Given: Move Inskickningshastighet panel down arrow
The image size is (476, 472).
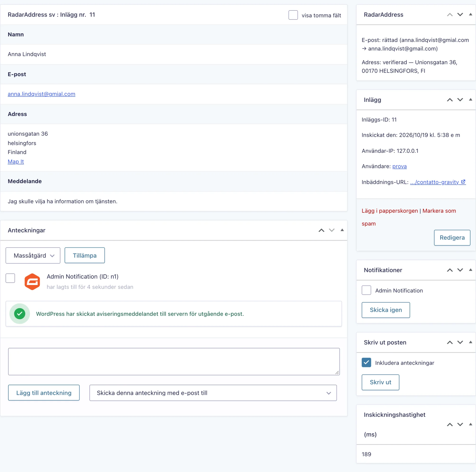Looking at the screenshot, I should click(460, 424).
